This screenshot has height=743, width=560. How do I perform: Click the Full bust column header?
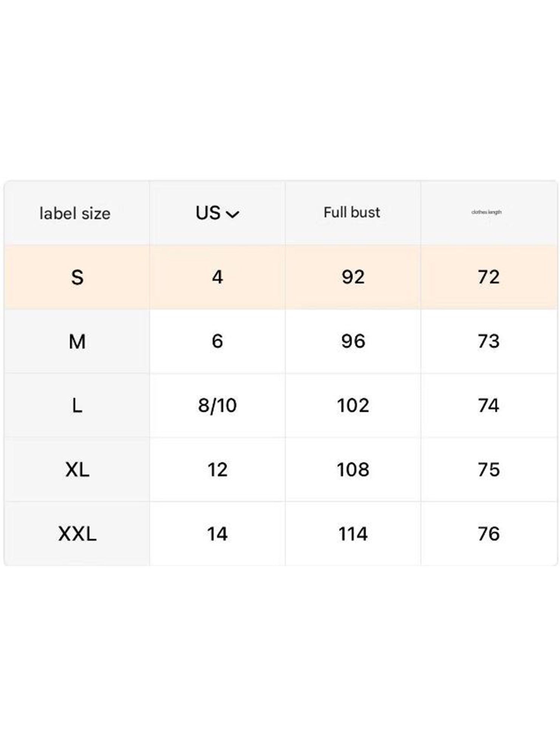click(x=352, y=212)
